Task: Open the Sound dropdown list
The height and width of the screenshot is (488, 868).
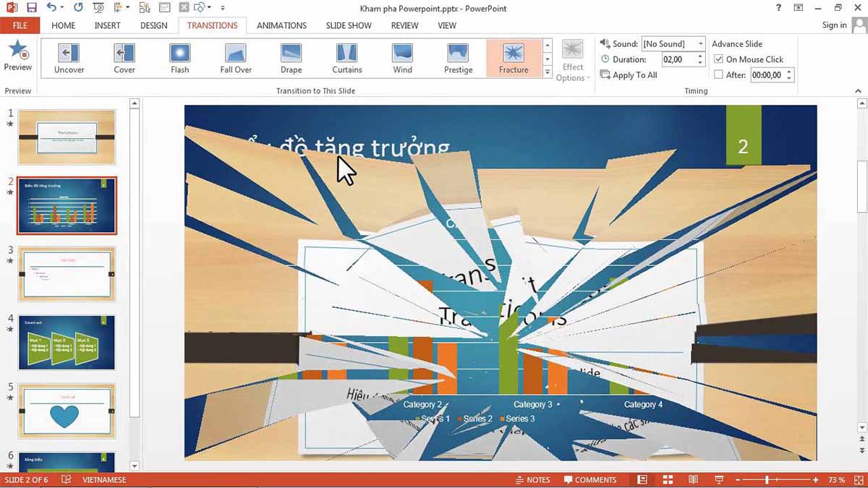Action: (x=700, y=44)
